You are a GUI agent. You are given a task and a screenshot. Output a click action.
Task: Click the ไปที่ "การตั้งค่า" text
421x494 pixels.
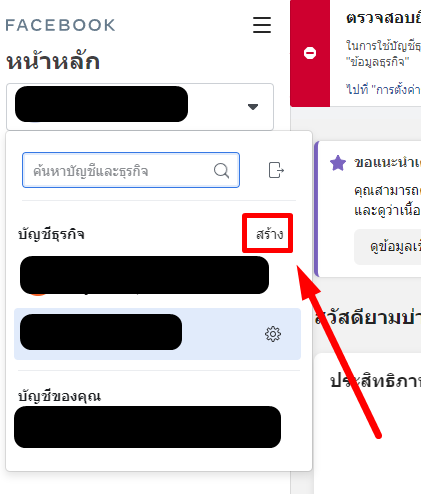(383, 89)
